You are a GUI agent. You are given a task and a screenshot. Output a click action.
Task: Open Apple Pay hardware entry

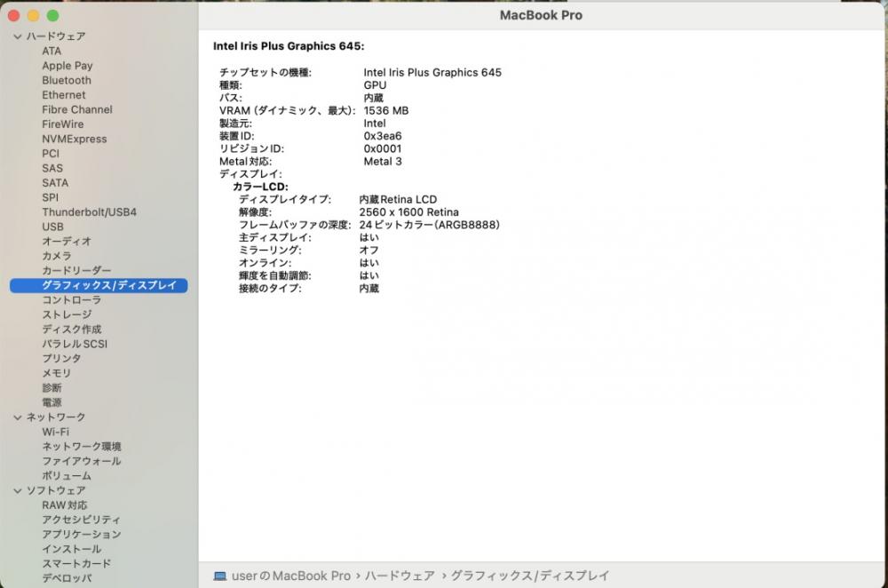(67, 66)
